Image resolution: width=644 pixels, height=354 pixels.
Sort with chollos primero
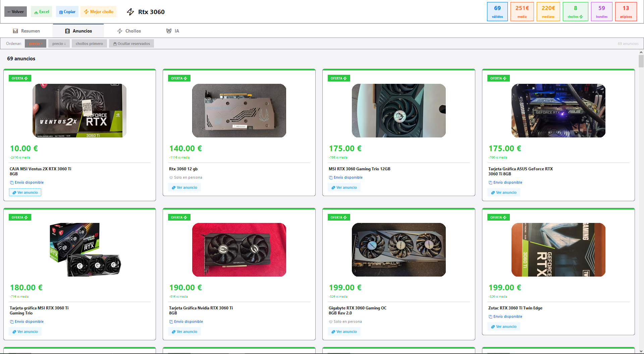point(89,44)
